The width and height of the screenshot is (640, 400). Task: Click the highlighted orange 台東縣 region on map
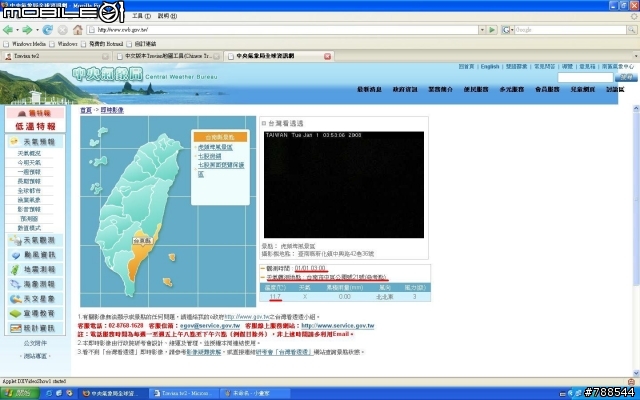coord(141,255)
